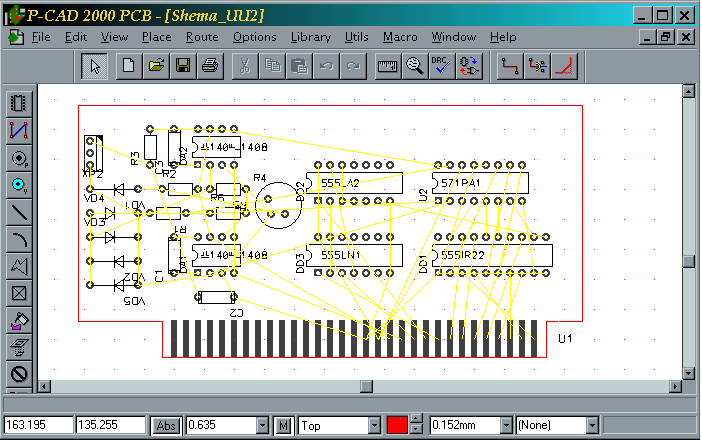Open the component swap/ECO tool
This screenshot has height=440, width=702.
[469, 66]
